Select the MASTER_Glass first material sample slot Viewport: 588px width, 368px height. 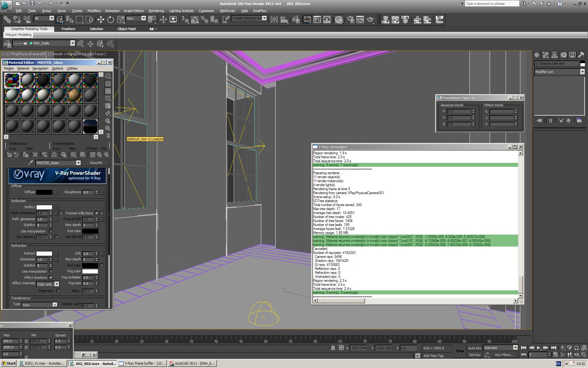click(x=12, y=80)
